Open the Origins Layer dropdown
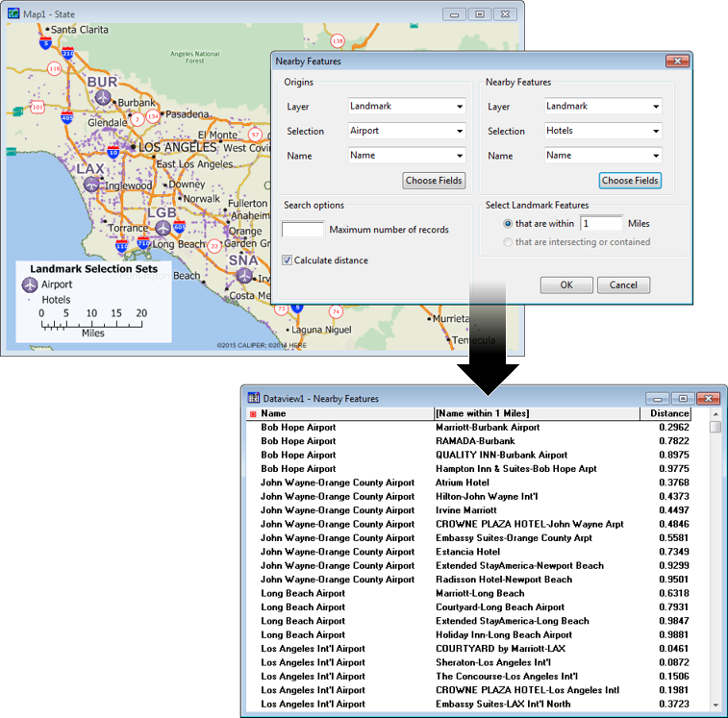This screenshot has width=728, height=718. tap(406, 107)
